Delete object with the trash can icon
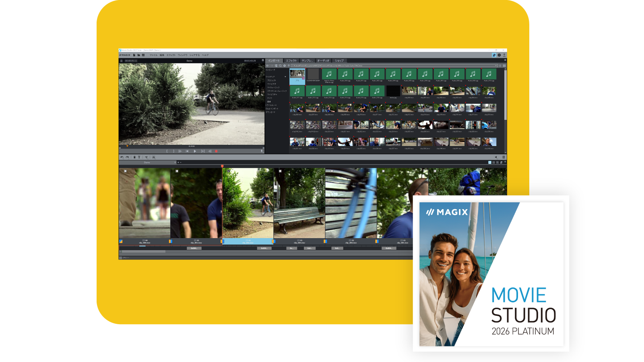Viewport: 644px width, 362px height. coord(134,157)
